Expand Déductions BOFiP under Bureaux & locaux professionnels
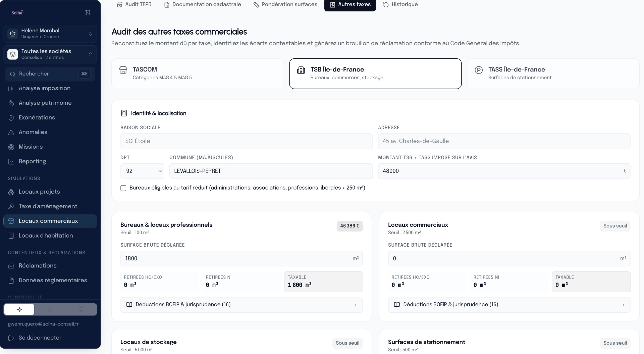644x354 pixels. coord(241,305)
